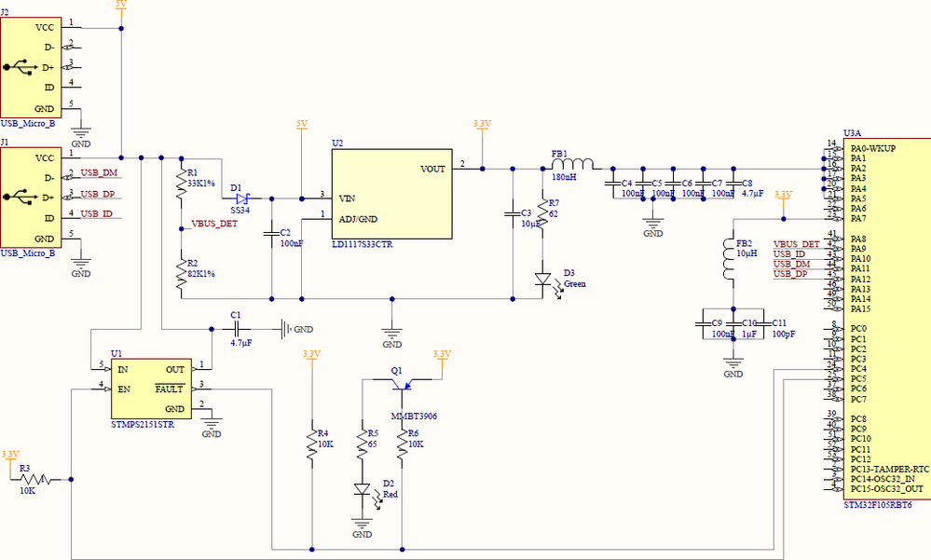Click the STM32F105RBT6 part name text

pos(878,505)
